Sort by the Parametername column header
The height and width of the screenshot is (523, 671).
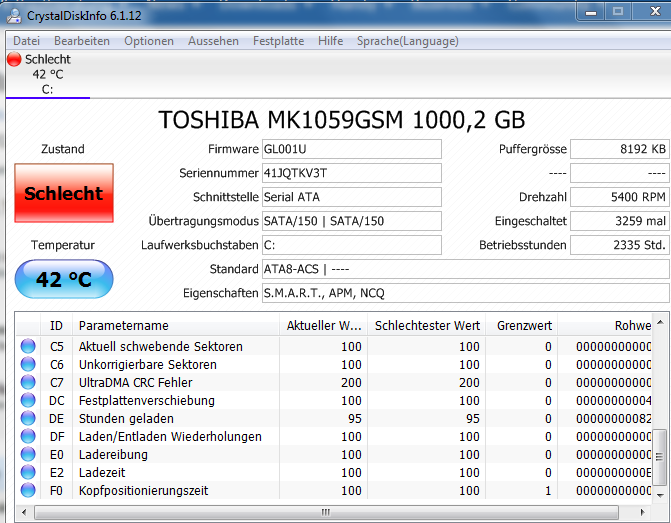[175, 326]
